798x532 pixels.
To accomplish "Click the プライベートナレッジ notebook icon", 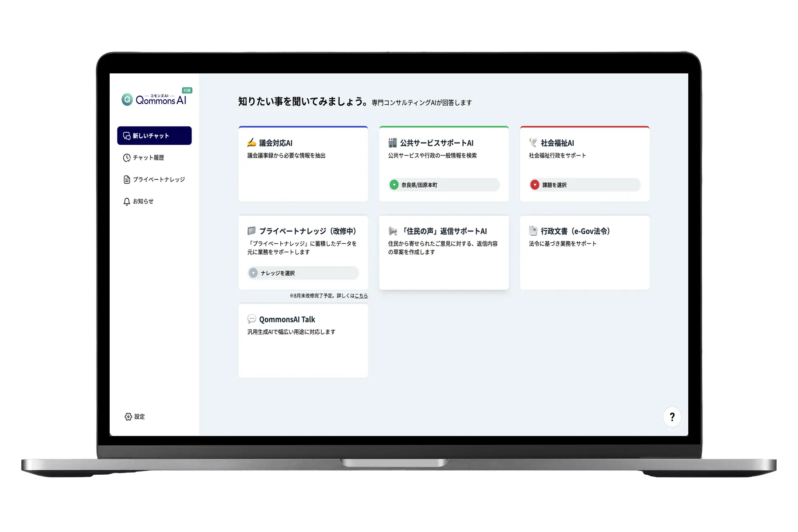I will [252, 231].
